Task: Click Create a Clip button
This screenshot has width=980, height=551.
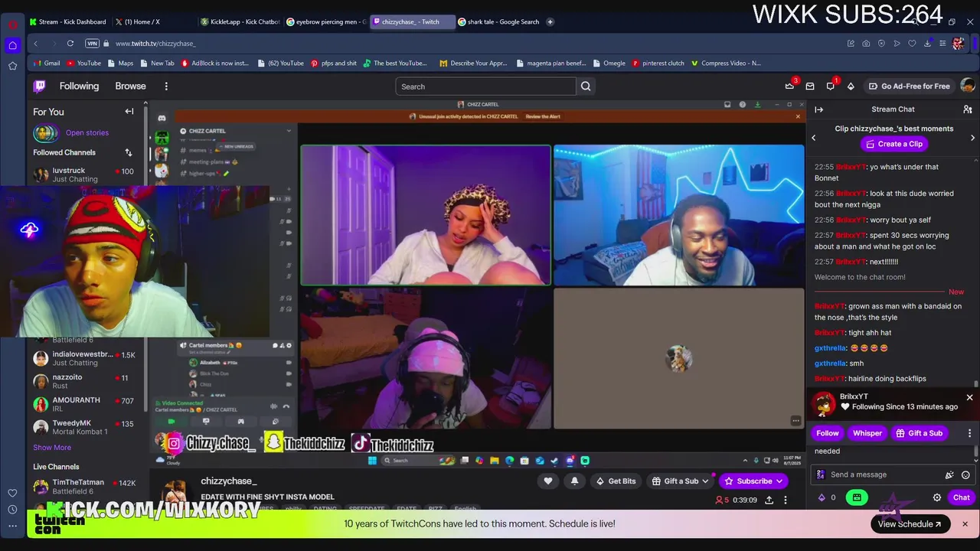Action: [x=893, y=144]
